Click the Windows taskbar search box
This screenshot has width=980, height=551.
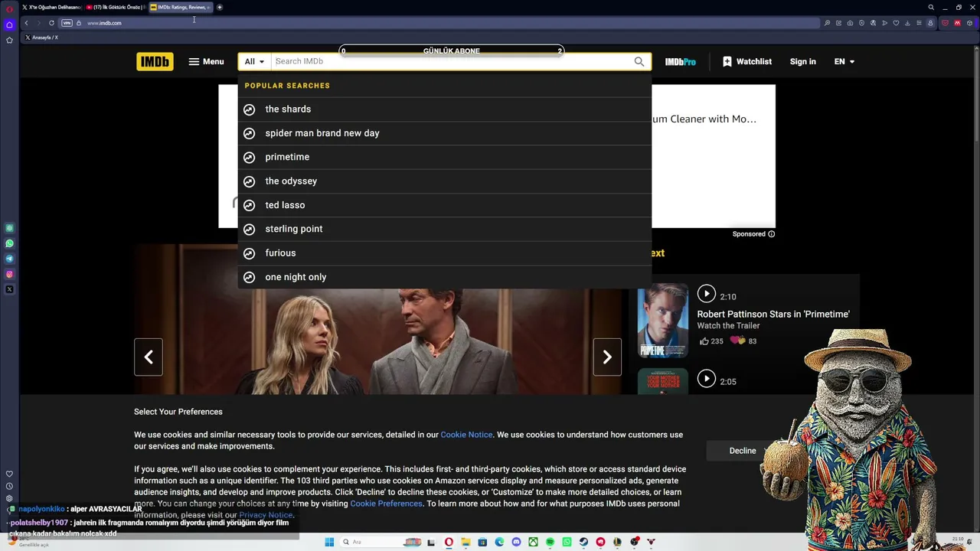381,542
